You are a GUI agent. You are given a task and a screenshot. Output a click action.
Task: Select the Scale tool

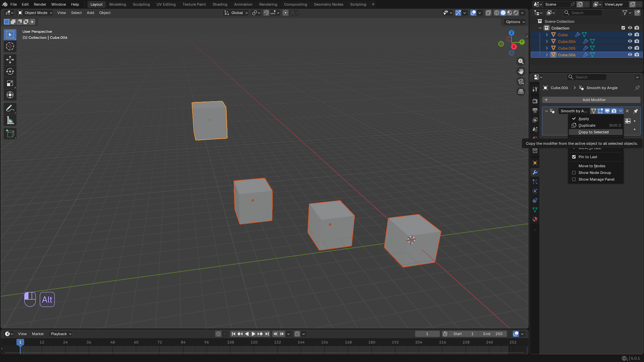coord(10,83)
